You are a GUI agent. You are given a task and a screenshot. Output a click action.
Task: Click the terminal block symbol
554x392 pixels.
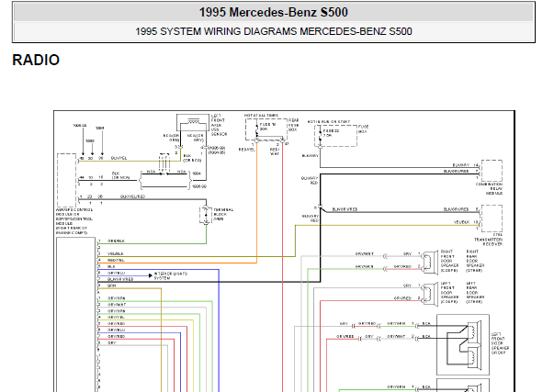(206, 216)
